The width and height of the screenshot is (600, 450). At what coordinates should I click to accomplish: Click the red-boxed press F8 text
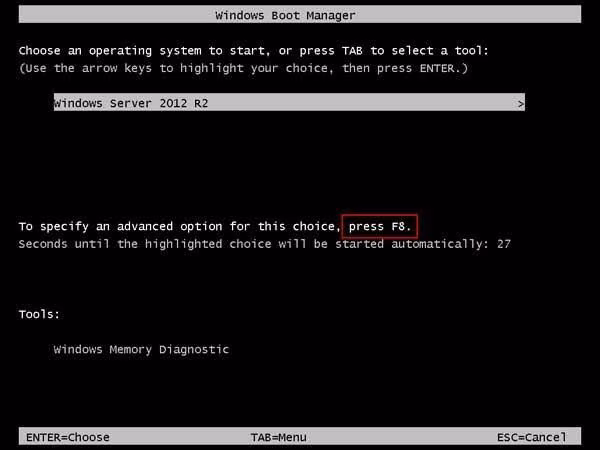click(380, 226)
